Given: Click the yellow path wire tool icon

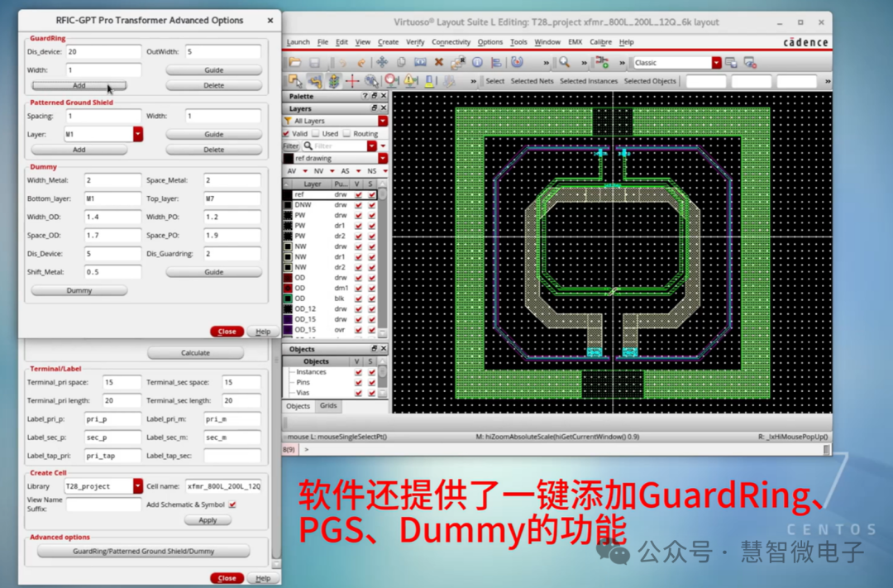Looking at the screenshot, I should coord(314,81).
